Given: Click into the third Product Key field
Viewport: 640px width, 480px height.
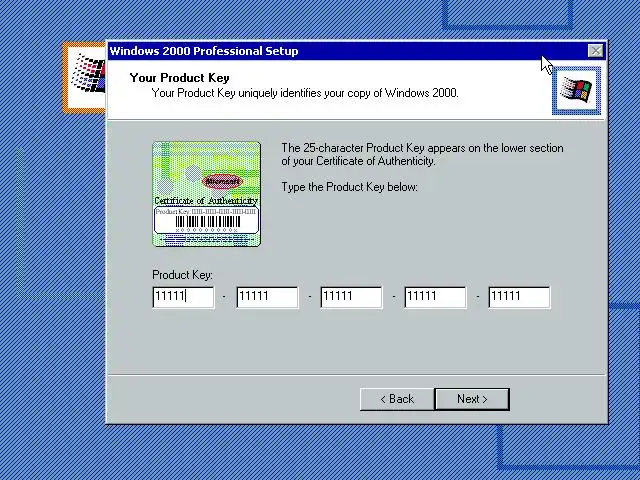Looking at the screenshot, I should tap(351, 297).
